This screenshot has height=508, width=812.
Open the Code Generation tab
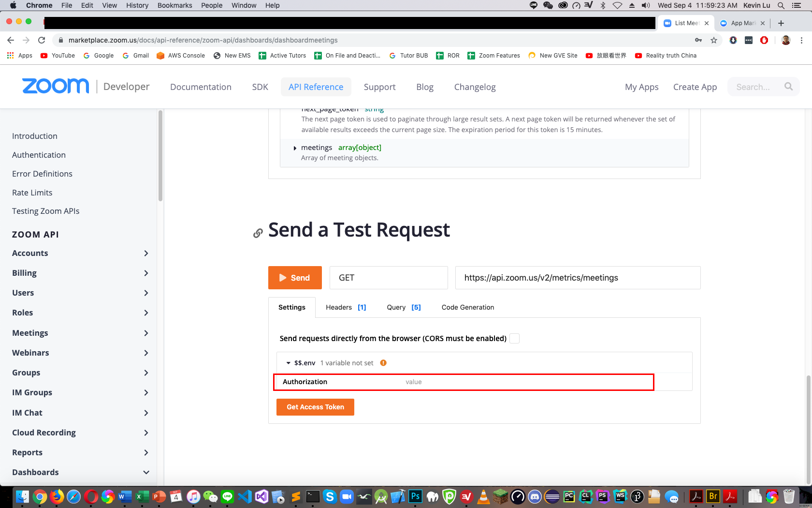tap(468, 307)
